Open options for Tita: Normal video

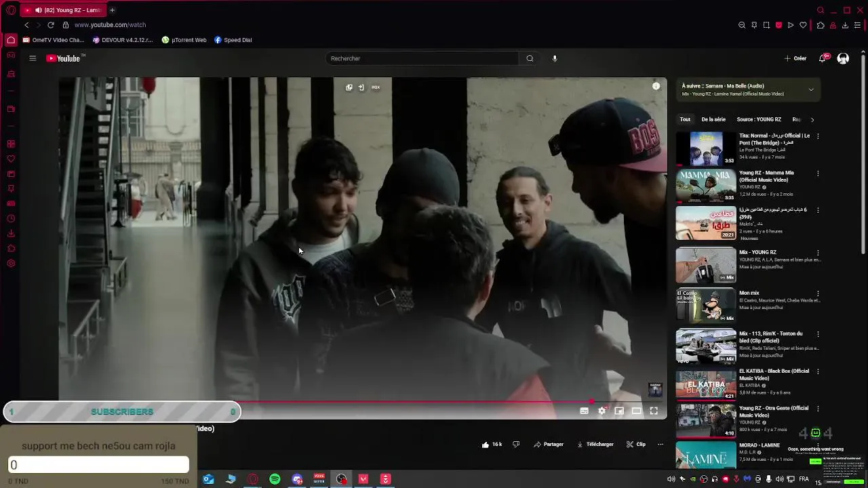click(818, 136)
